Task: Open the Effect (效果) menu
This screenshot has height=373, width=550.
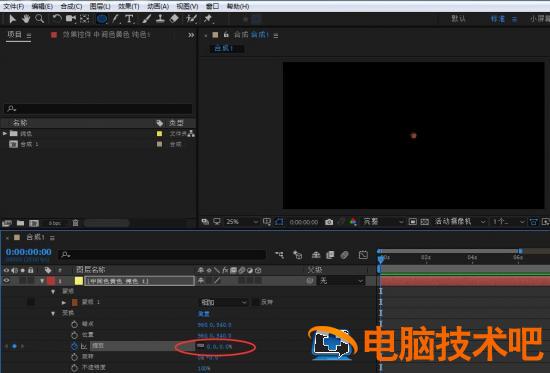Action: pos(128,6)
